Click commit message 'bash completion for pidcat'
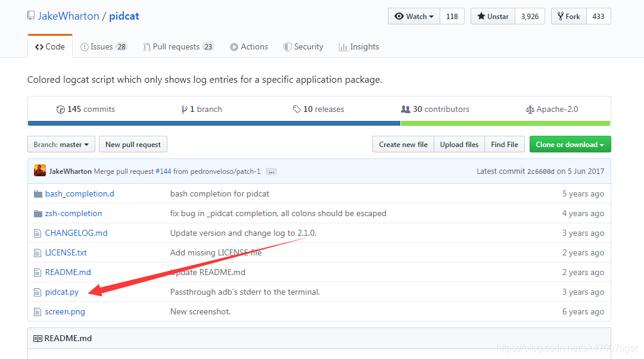 [x=220, y=193]
